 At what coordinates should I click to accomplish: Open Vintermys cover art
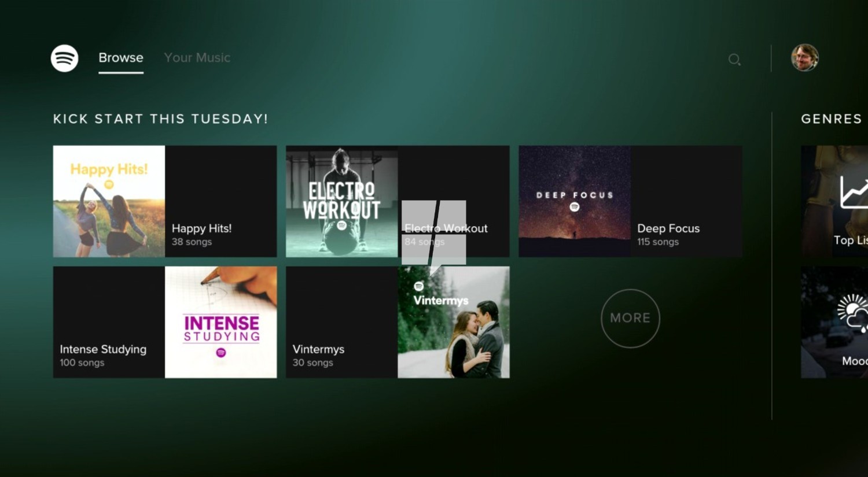point(454,322)
